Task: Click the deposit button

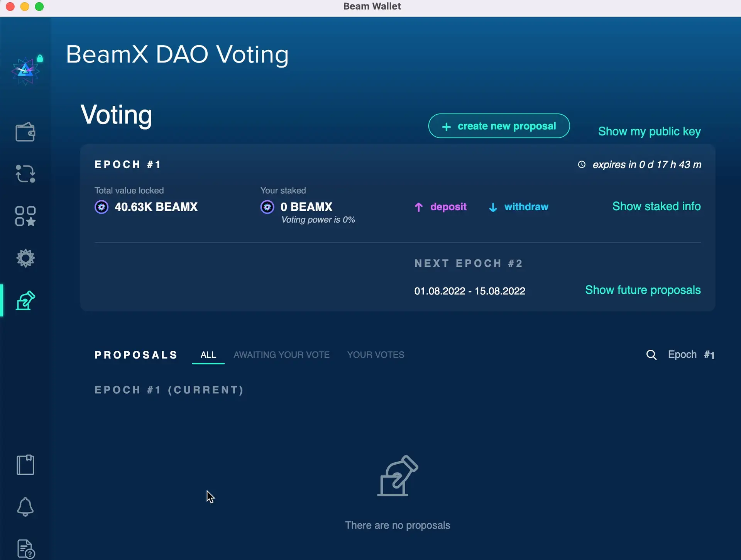Action: point(441,207)
